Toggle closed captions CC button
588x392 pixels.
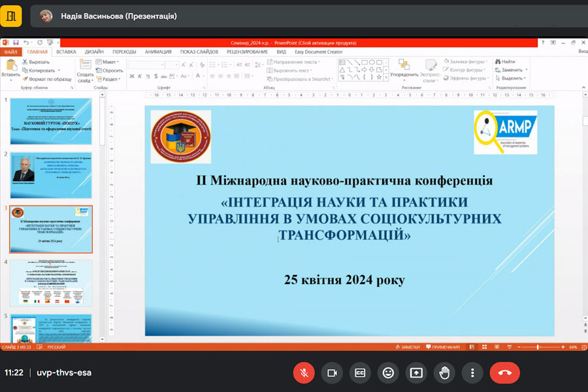(x=360, y=373)
